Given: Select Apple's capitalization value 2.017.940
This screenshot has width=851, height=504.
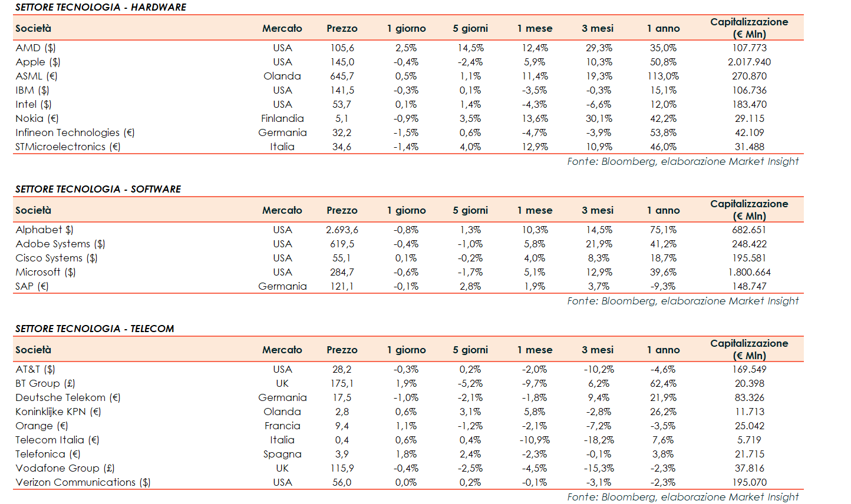Looking at the screenshot, I should pos(749,62).
